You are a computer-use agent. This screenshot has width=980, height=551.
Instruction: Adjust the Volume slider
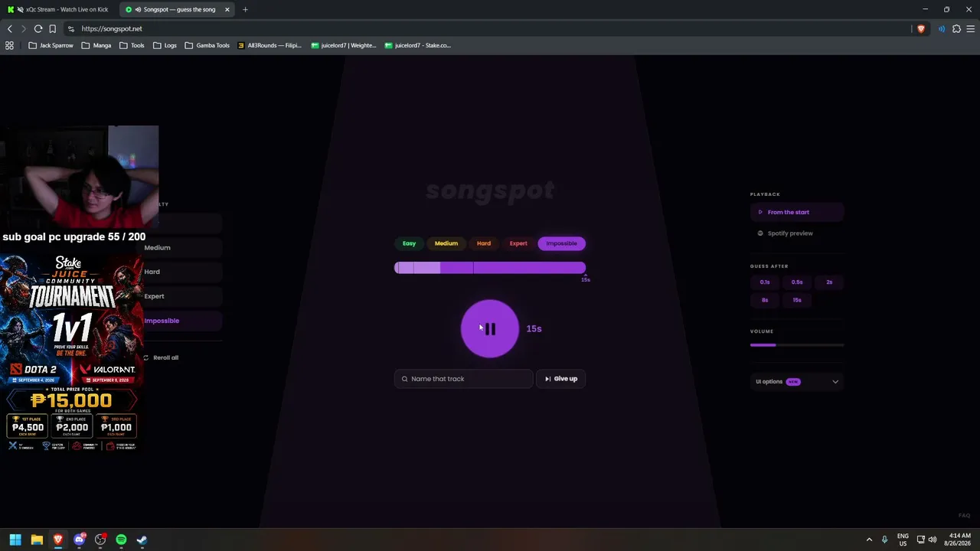(797, 345)
